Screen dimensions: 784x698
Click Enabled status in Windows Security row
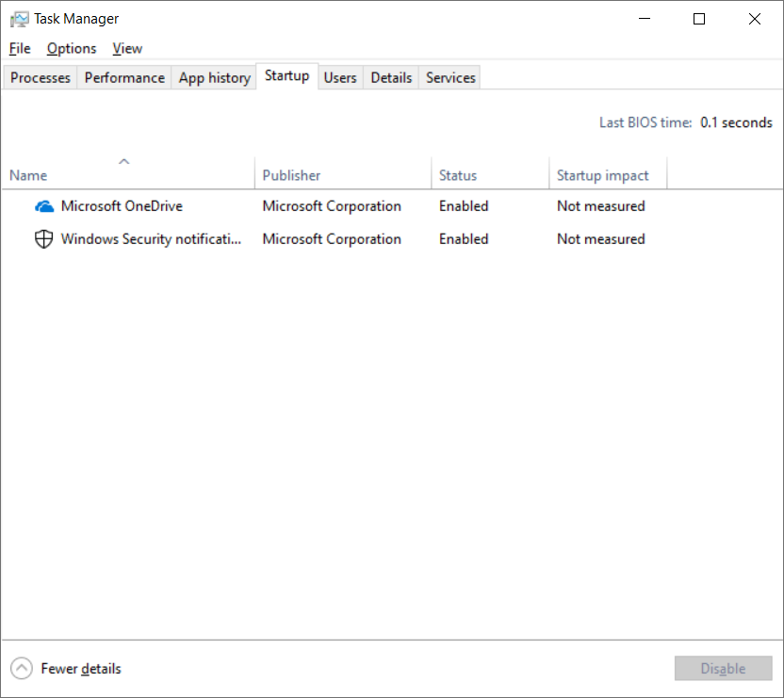click(x=464, y=239)
